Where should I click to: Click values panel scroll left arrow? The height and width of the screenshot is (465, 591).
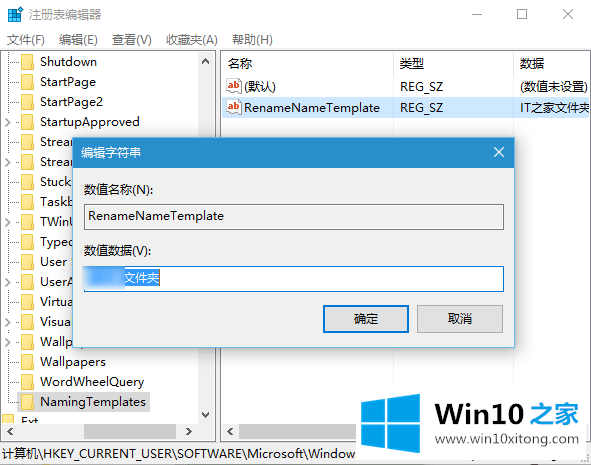[230, 431]
